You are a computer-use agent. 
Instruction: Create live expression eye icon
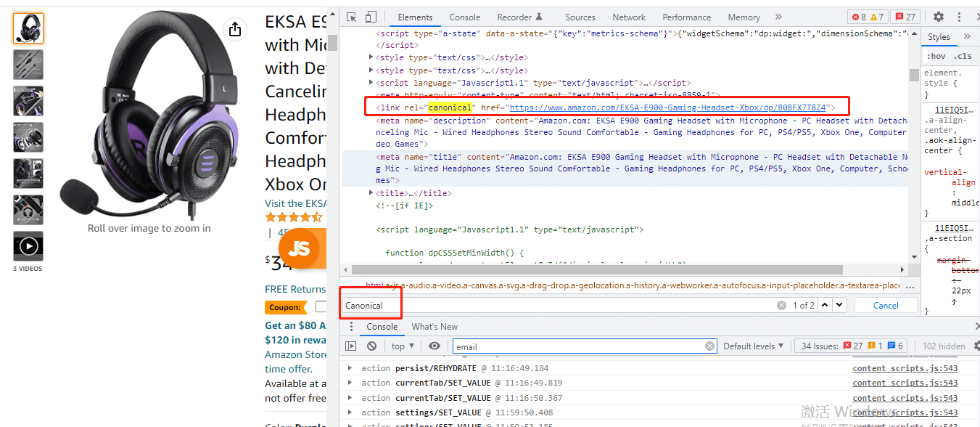tap(435, 346)
